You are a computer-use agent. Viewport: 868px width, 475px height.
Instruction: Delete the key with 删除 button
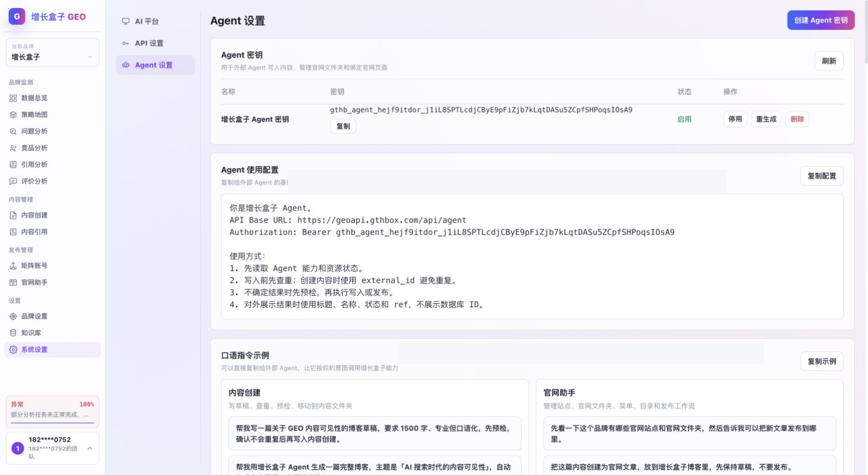(797, 119)
